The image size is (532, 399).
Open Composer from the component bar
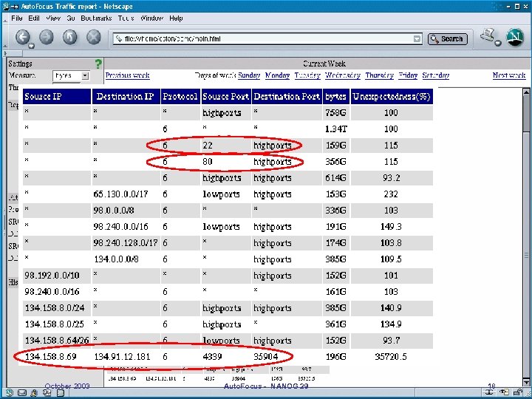tap(47, 393)
